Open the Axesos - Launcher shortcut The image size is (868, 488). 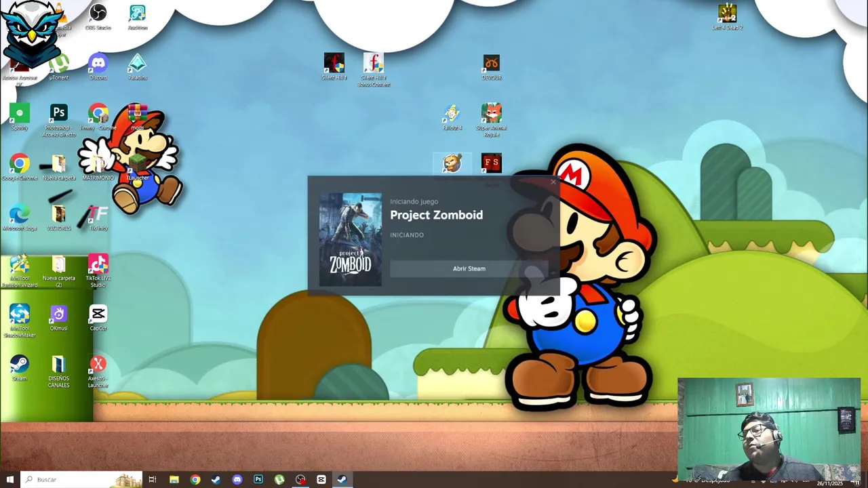[x=98, y=371]
